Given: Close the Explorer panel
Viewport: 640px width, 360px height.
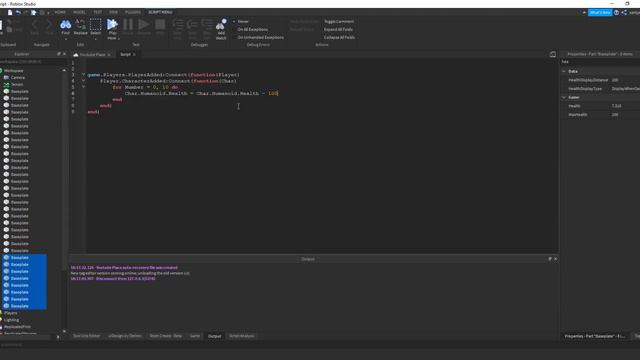Looking at the screenshot, I should [64, 54].
